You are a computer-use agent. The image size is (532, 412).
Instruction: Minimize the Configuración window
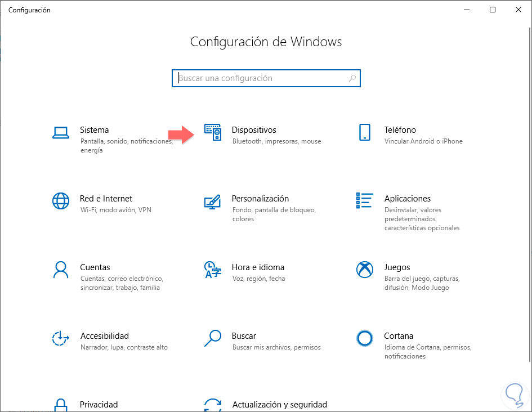467,10
